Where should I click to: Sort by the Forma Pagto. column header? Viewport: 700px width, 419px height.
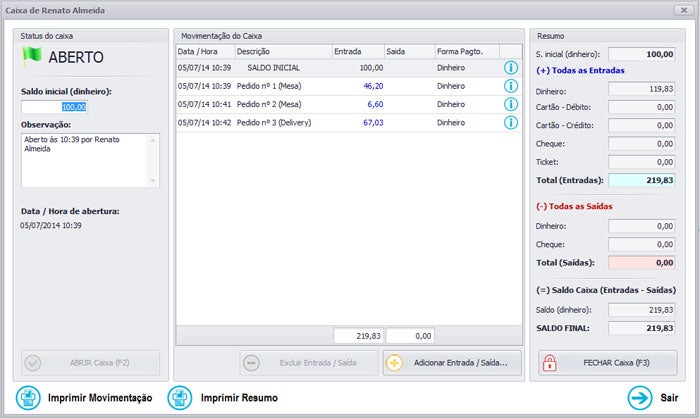click(x=467, y=51)
